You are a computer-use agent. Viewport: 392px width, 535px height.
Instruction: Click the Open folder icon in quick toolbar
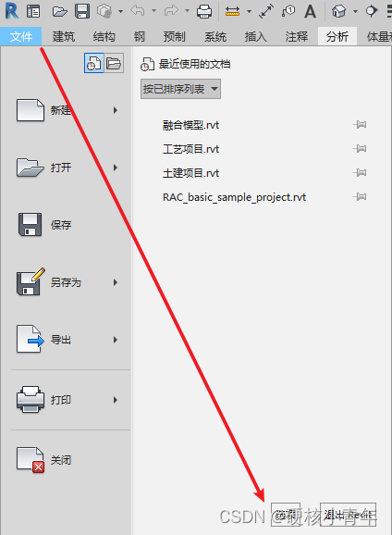60,12
